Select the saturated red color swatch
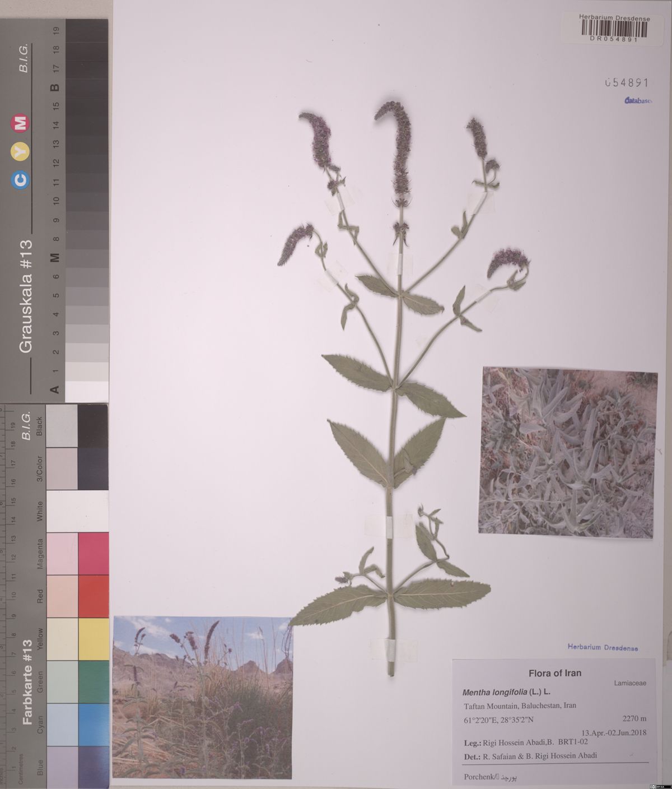Viewport: 672px width, 789px height. coord(93,596)
